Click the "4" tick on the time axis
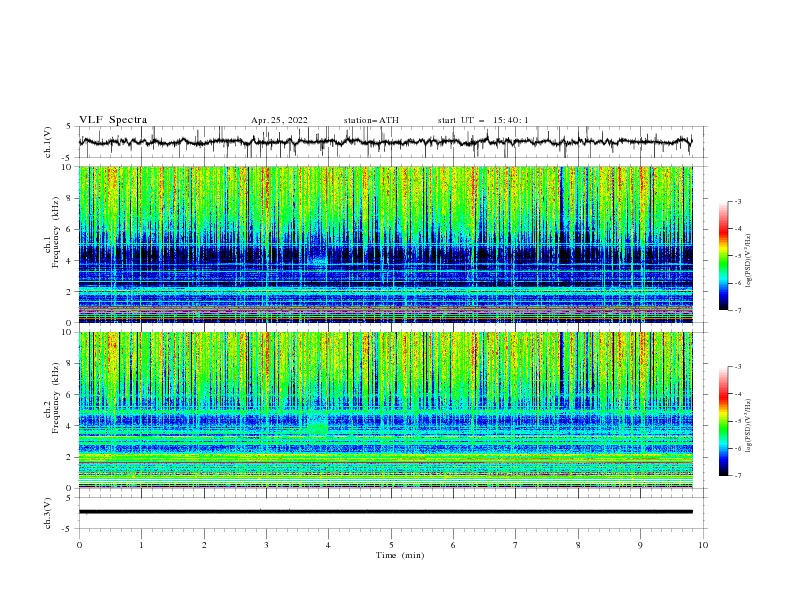The image size is (792, 612). [328, 545]
